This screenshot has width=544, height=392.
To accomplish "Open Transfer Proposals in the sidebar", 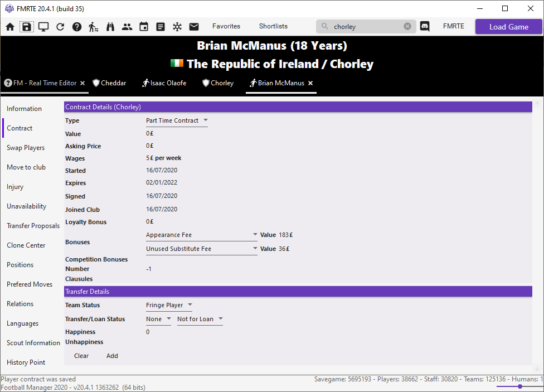I will coord(33,226).
